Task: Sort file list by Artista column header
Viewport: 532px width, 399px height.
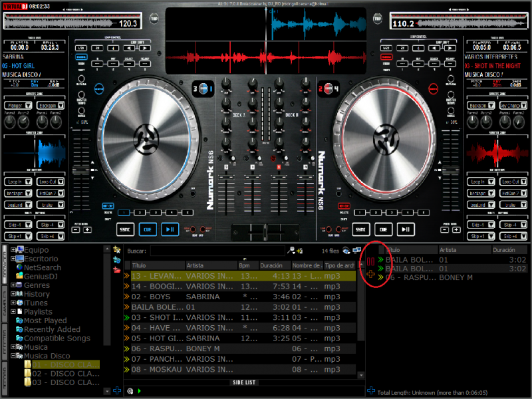Action: point(209,265)
